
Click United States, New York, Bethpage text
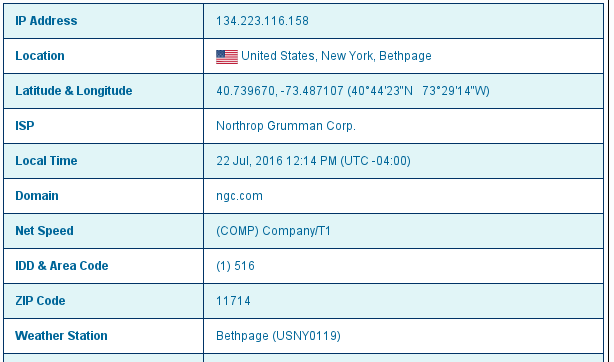point(336,56)
